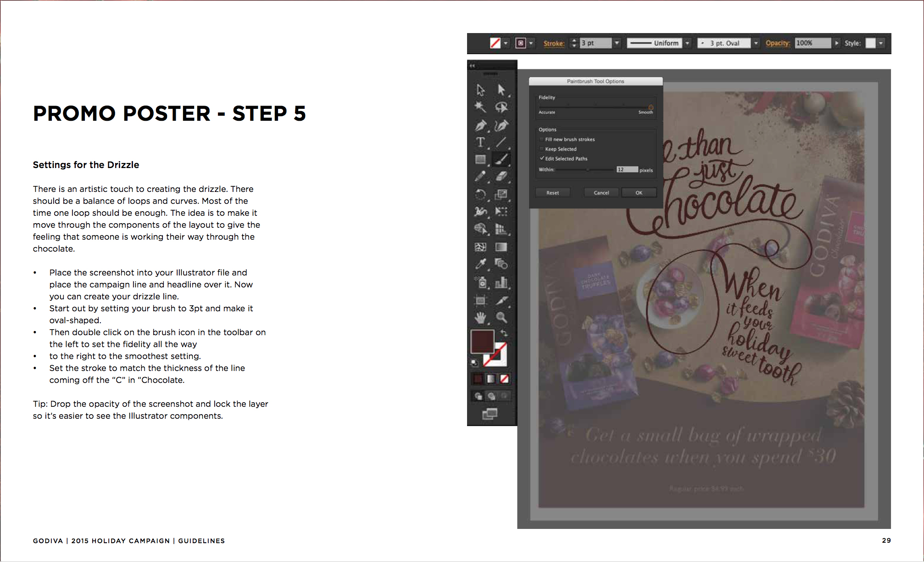Viewport: 924px width, 562px height.
Task: Select the Curvature tool next to Pen
Action: 501,125
